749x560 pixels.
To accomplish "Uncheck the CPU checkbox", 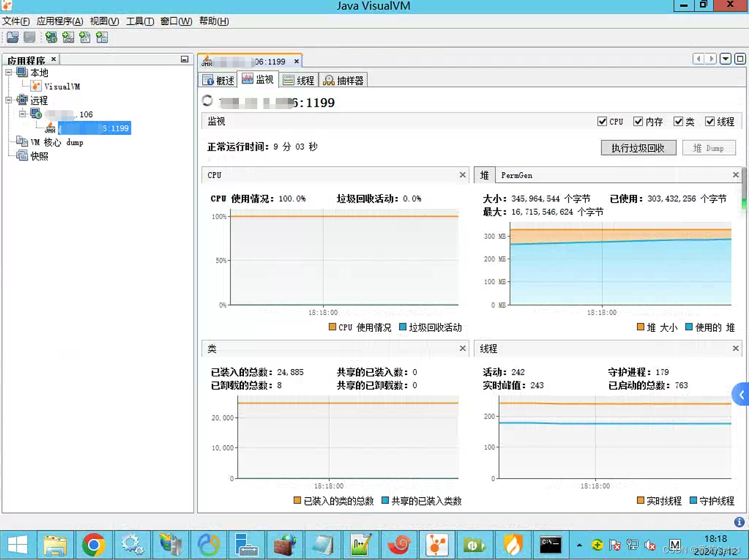I will (x=602, y=121).
